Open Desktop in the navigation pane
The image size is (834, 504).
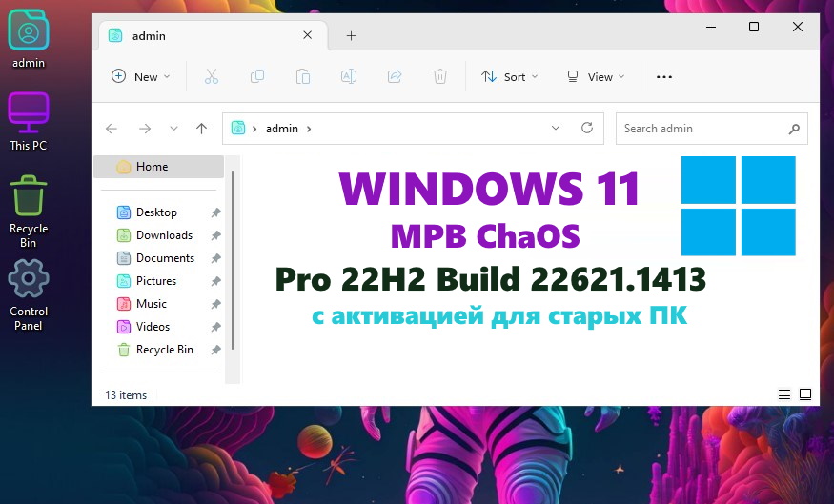(x=158, y=212)
